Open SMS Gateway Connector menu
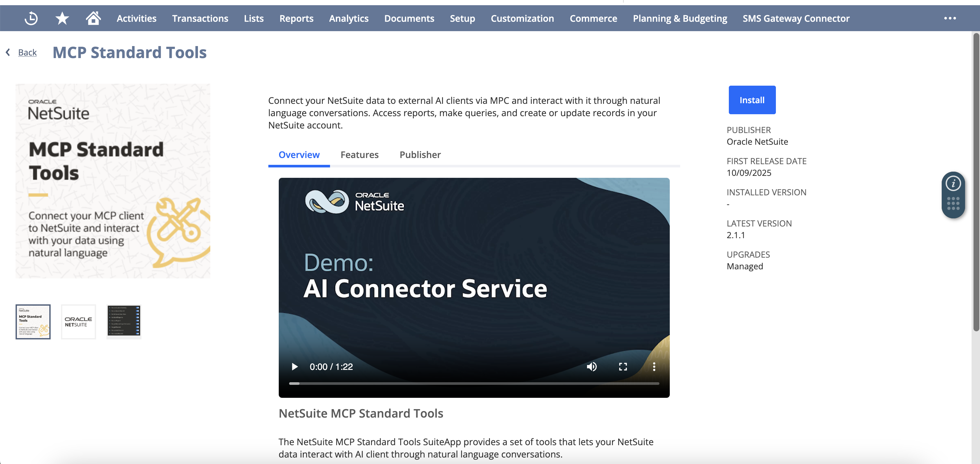This screenshot has height=464, width=980. click(796, 18)
